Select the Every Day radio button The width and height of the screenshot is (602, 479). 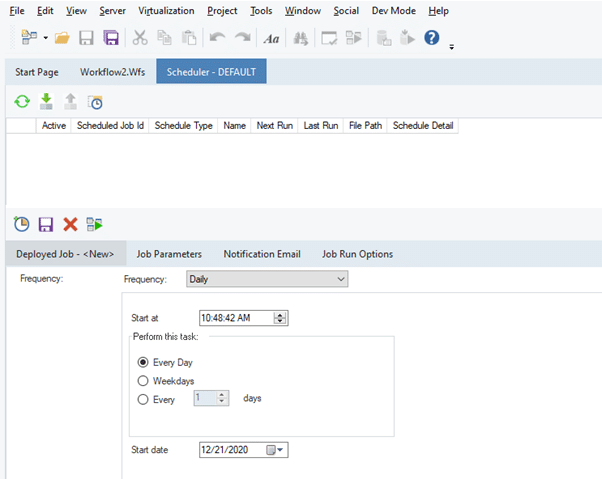pyautogui.click(x=143, y=362)
